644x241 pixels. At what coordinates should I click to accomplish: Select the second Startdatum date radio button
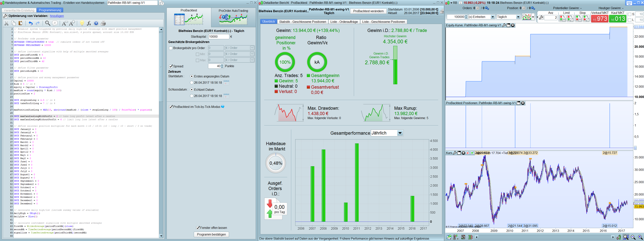pyautogui.click(x=192, y=83)
